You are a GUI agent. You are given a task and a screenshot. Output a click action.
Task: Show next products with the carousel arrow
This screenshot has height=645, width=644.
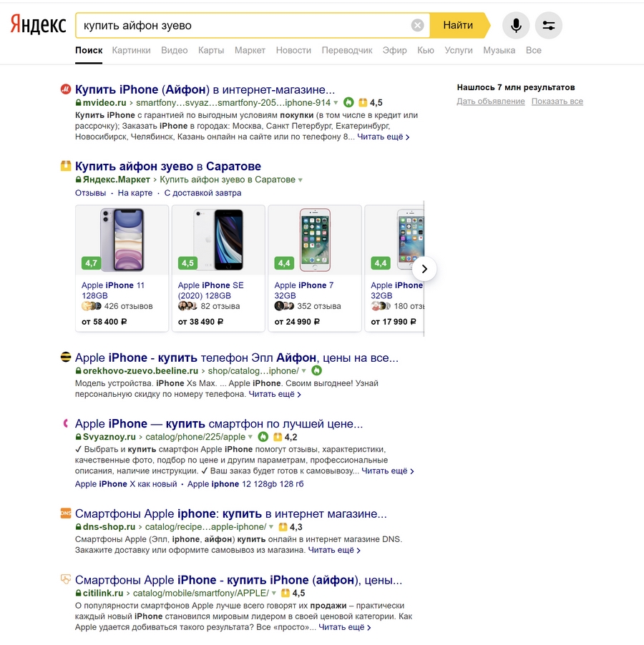(424, 269)
